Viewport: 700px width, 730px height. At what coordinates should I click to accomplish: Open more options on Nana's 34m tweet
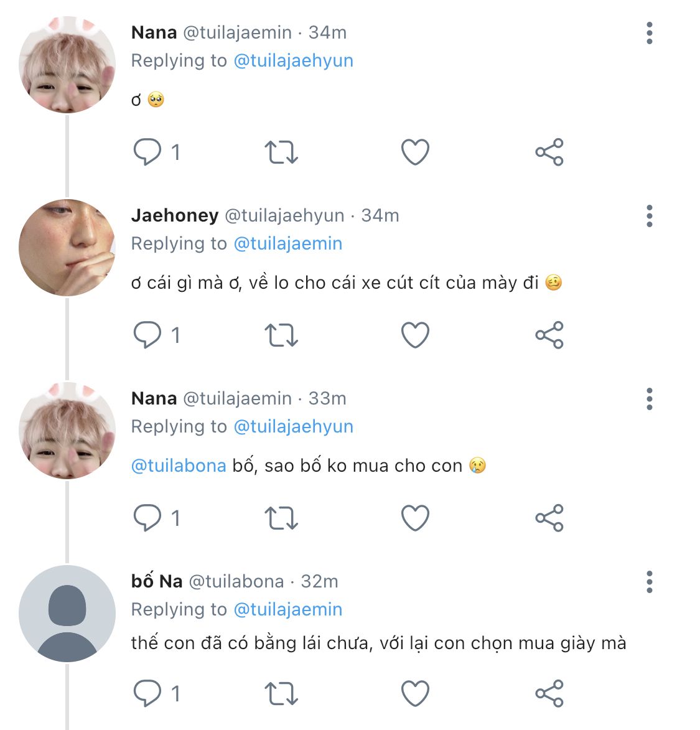(649, 33)
